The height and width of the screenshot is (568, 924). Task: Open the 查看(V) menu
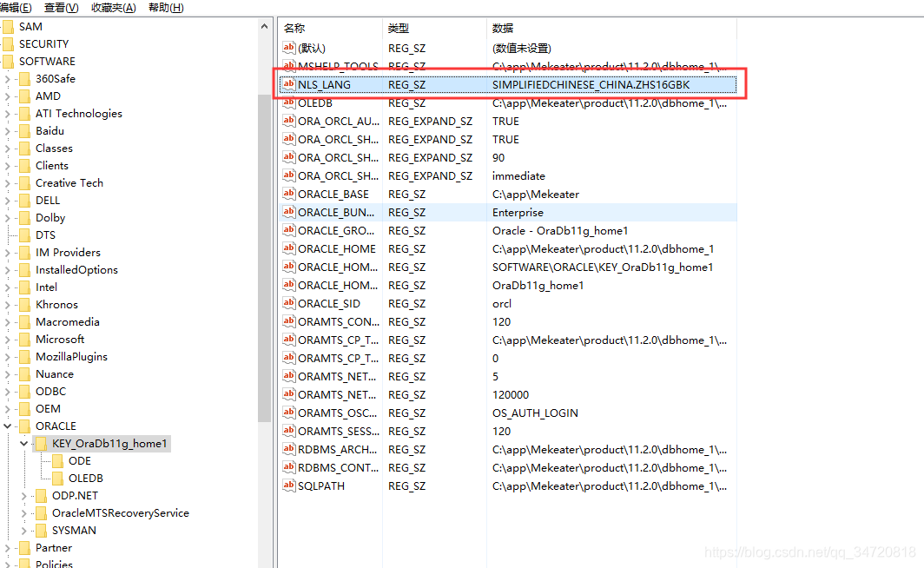[x=62, y=8]
